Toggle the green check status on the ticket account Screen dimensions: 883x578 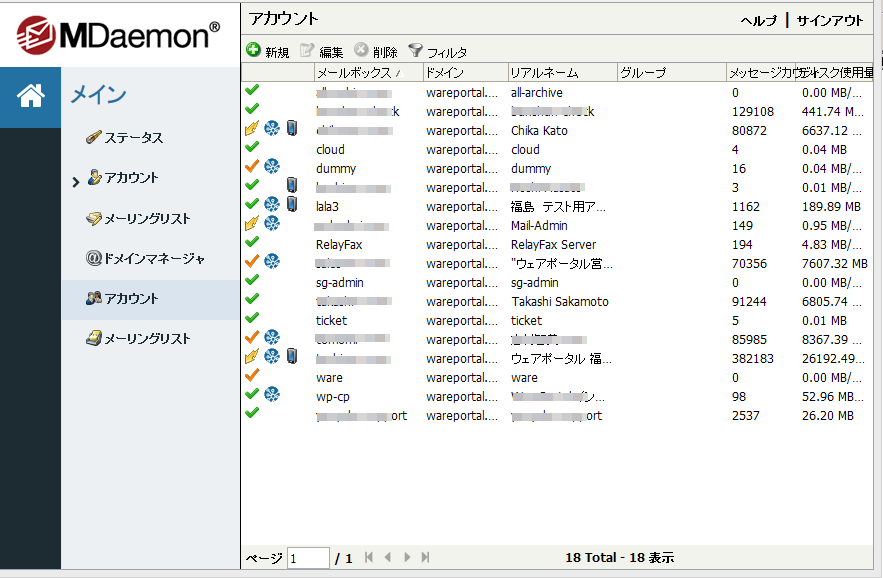pyautogui.click(x=251, y=320)
